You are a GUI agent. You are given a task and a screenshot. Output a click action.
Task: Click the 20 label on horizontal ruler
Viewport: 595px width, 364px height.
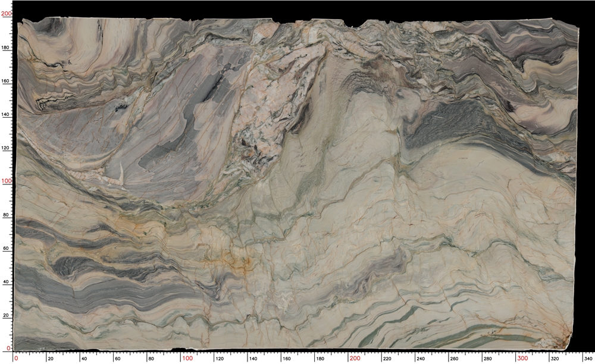[x=51, y=359]
